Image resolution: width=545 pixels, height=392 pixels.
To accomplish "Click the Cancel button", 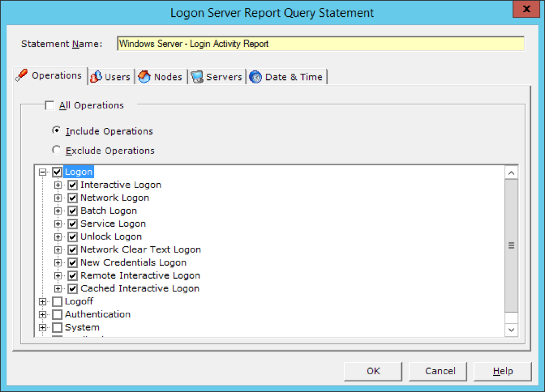I will pyautogui.click(x=438, y=371).
